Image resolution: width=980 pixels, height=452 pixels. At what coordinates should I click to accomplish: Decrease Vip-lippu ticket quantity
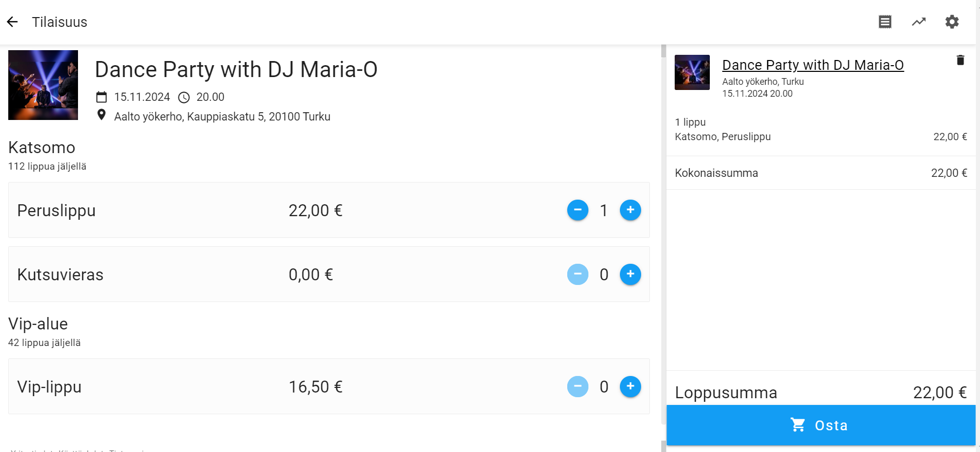pos(578,386)
